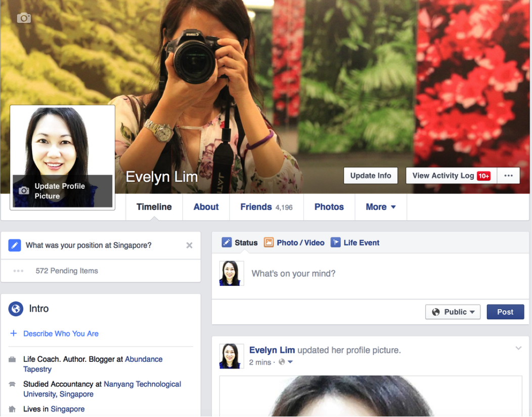This screenshot has width=532, height=417.
Task: Open the Friends tab
Action: pyautogui.click(x=267, y=207)
